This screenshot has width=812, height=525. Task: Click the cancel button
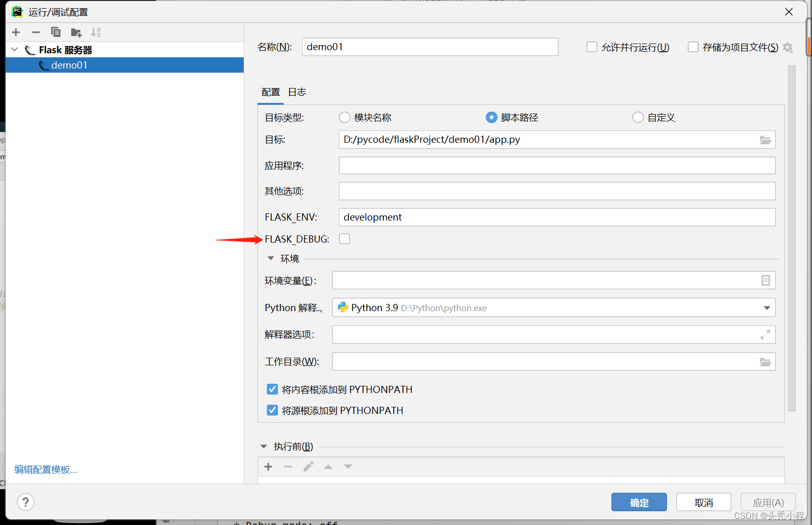(x=703, y=502)
